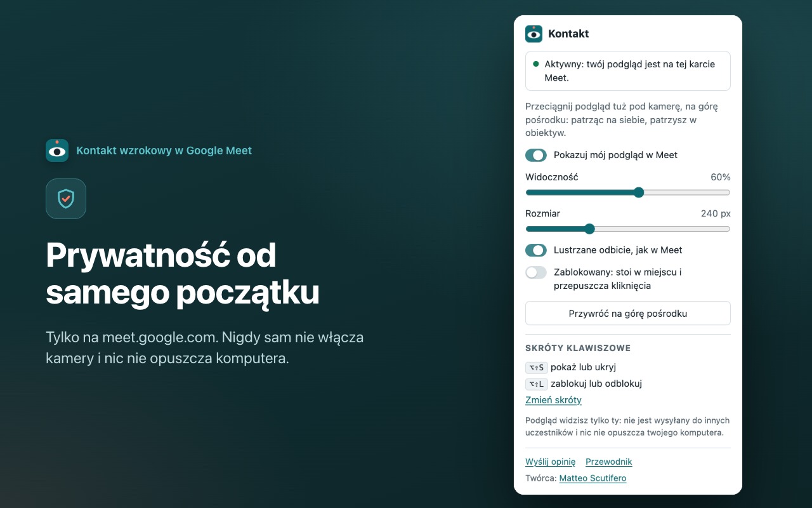The image size is (812, 508).
Task: Open the 'Zmień skróty' link
Action: point(553,400)
